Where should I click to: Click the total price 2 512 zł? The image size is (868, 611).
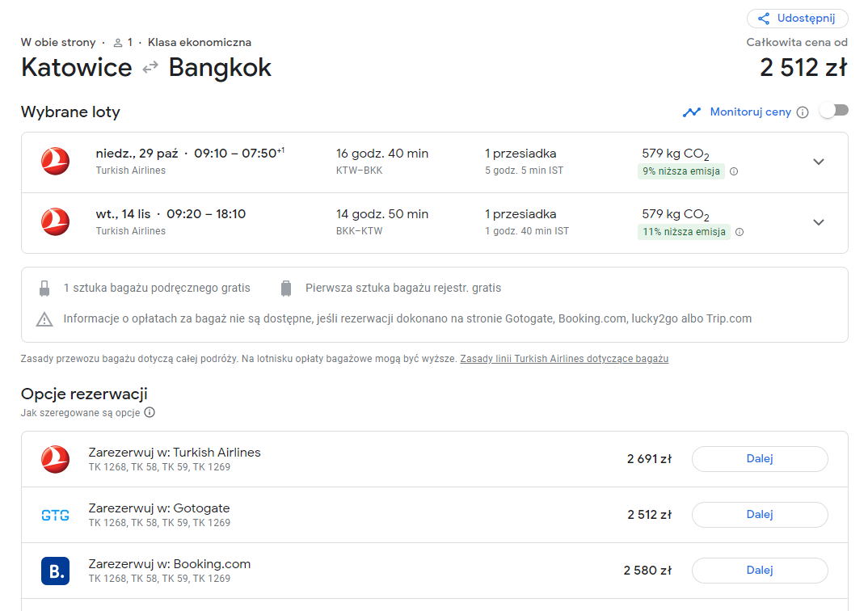click(x=803, y=68)
